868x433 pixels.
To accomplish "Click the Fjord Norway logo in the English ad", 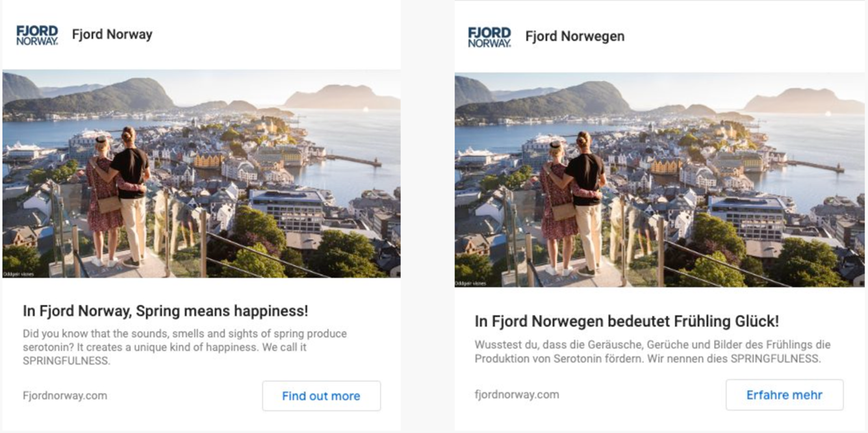I will point(37,35).
